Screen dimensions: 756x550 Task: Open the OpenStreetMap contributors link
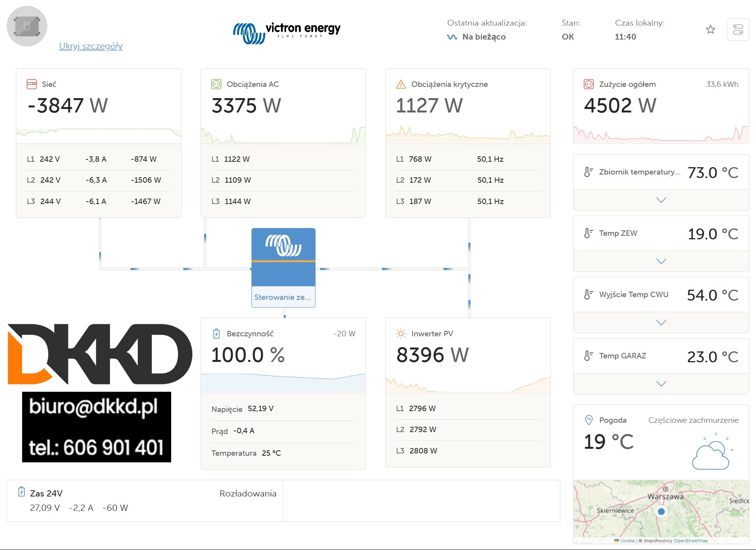pos(690,540)
